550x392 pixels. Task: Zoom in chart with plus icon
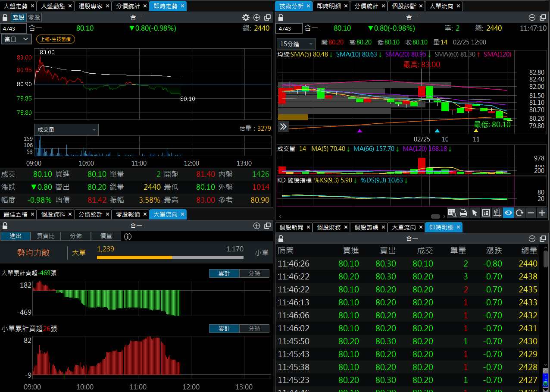(542, 213)
